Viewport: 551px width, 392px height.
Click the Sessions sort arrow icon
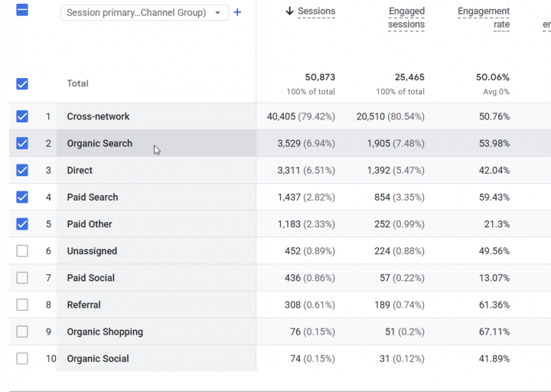click(289, 11)
